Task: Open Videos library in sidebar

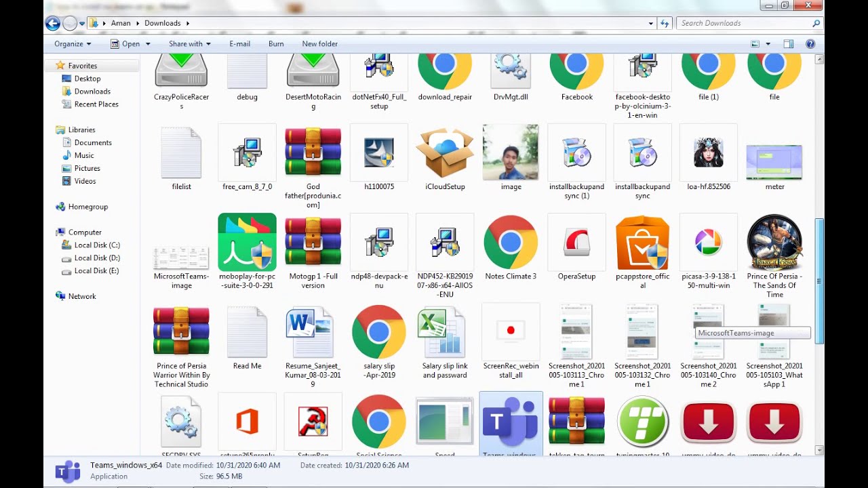Action: 85,181
